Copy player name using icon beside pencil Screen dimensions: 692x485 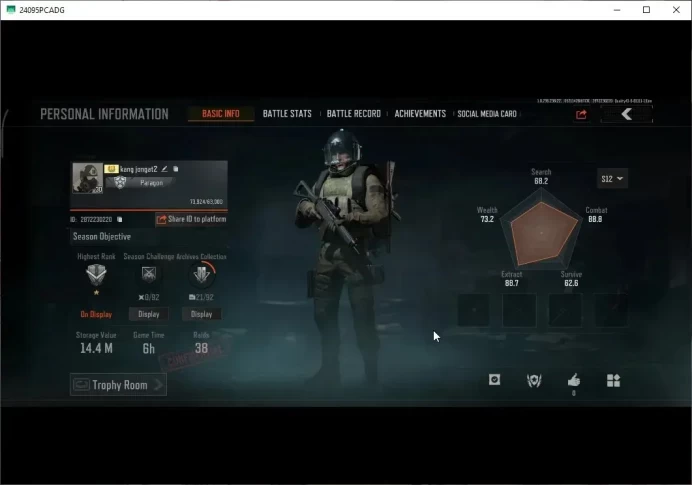(176, 169)
